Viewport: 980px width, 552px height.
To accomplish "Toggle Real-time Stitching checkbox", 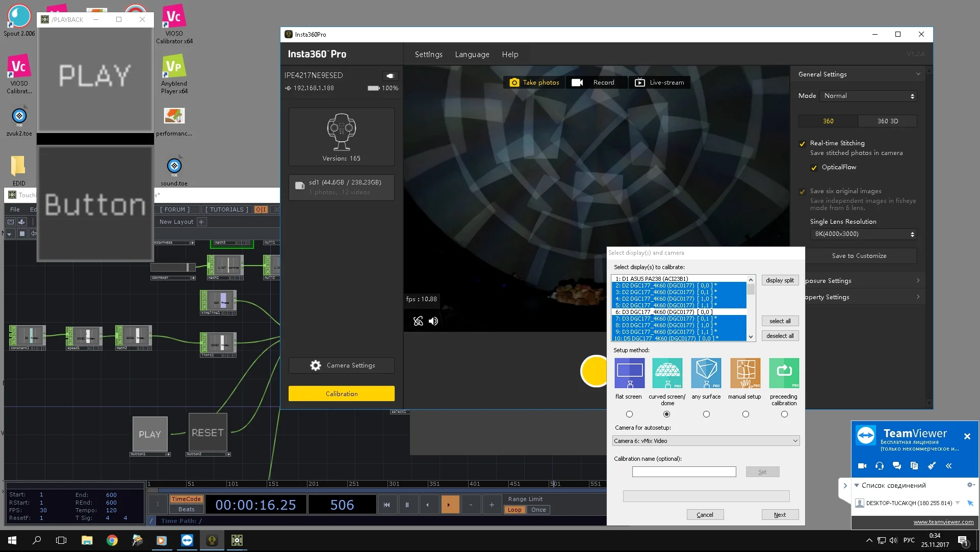I will 802,144.
